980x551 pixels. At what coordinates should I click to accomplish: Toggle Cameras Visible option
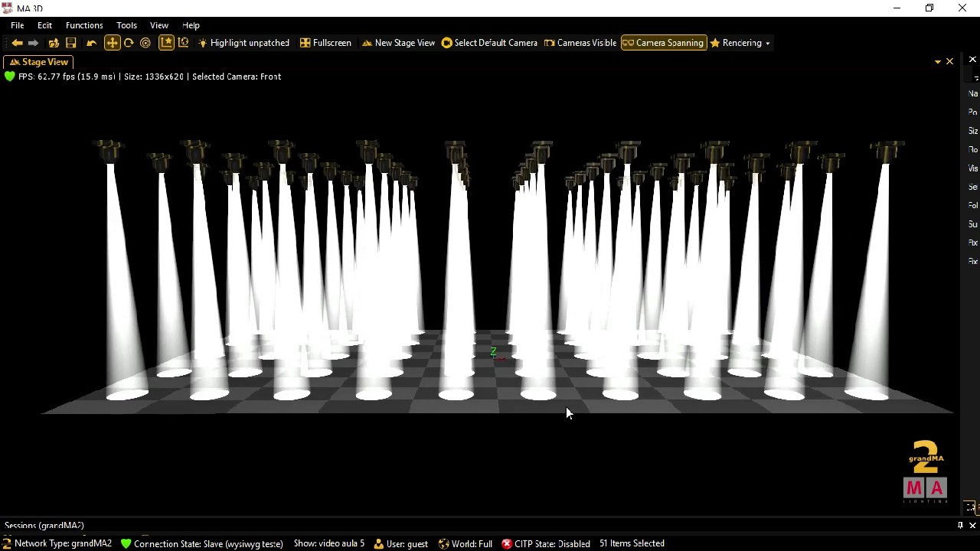click(x=580, y=43)
